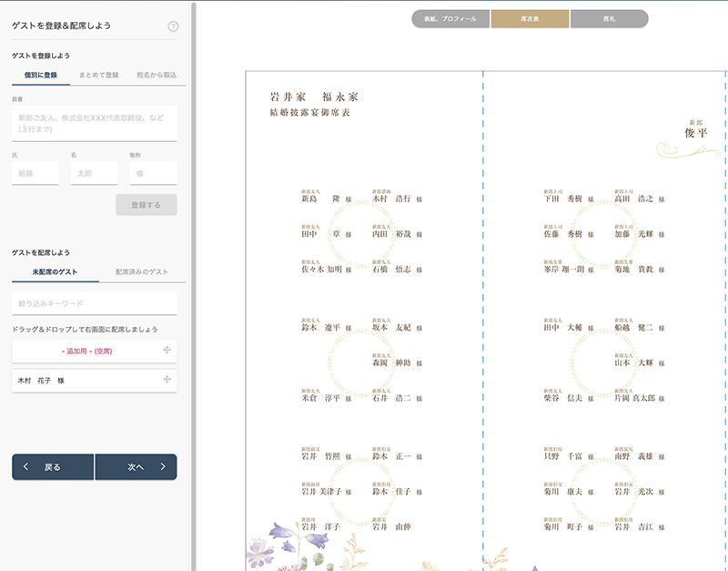The image size is (728, 571).
Task: Click the 敬称 honorific field
Action: point(153,173)
